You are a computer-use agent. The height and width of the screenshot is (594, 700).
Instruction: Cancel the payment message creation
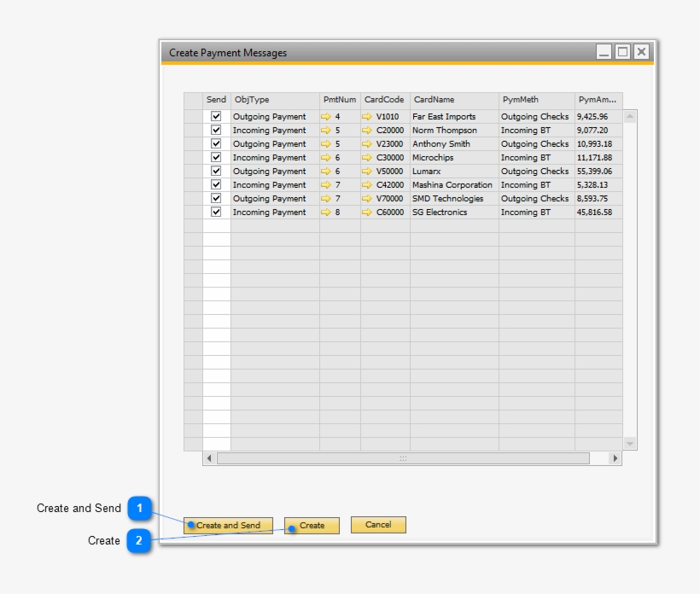[377, 525]
